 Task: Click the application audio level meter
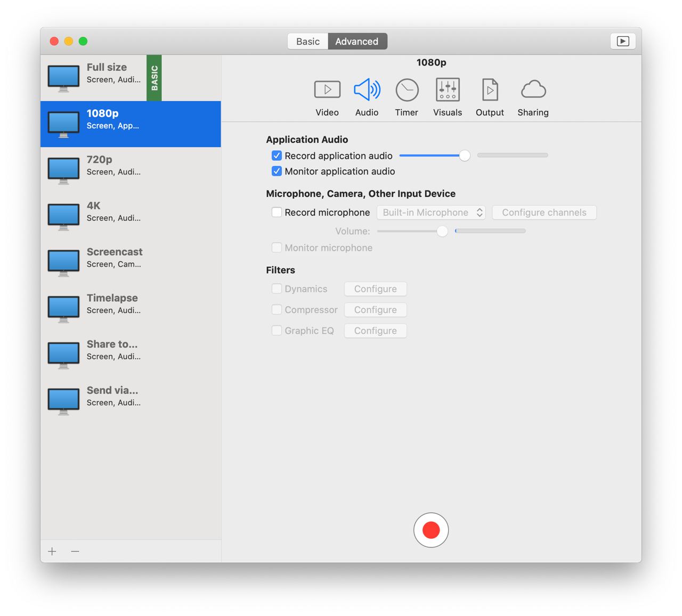click(513, 155)
